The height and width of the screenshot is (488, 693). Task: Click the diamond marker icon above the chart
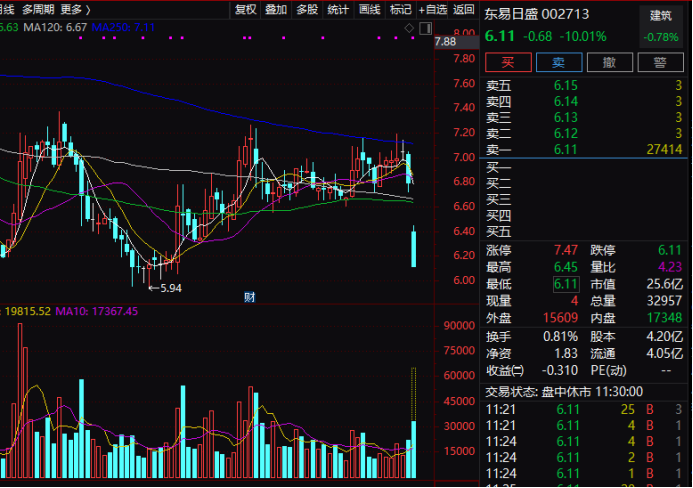click(x=409, y=27)
